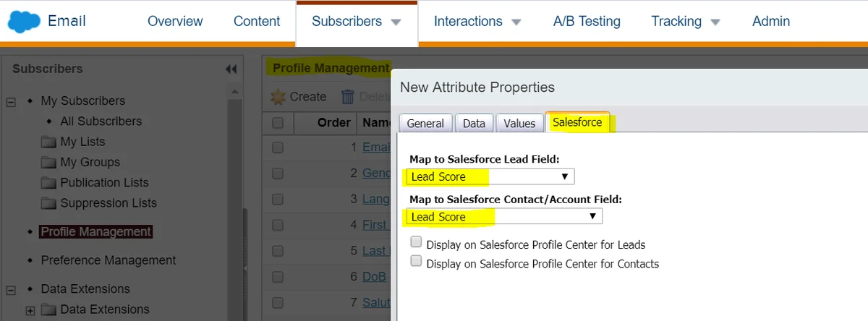Enable Display on Profile Center for Leads
This screenshot has height=321, width=868.
[x=416, y=243]
